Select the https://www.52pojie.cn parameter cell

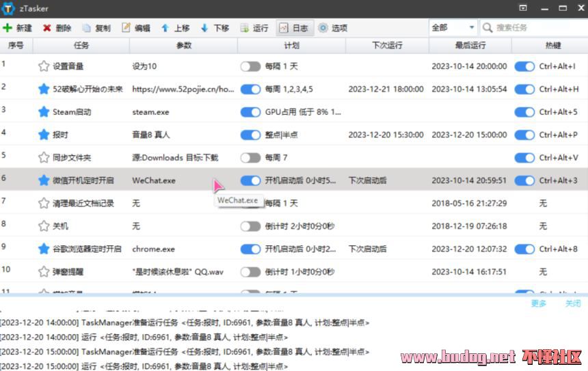[183, 90]
